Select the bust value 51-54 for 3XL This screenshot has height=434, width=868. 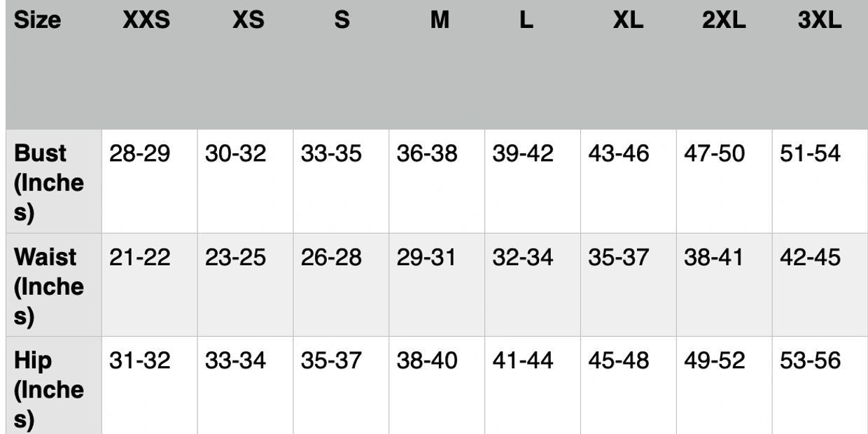tap(810, 154)
